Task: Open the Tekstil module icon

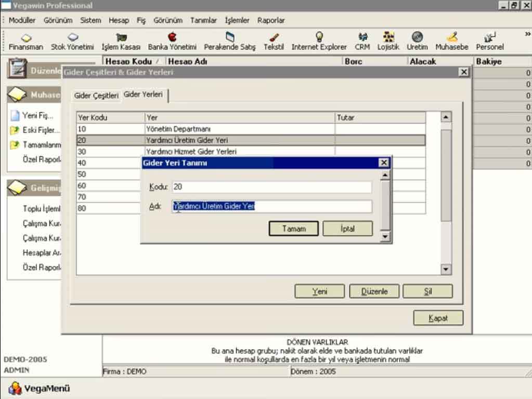Action: coord(274,42)
